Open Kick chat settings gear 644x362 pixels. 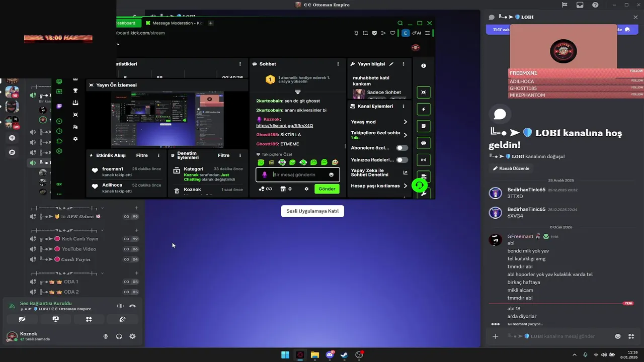tap(306, 189)
